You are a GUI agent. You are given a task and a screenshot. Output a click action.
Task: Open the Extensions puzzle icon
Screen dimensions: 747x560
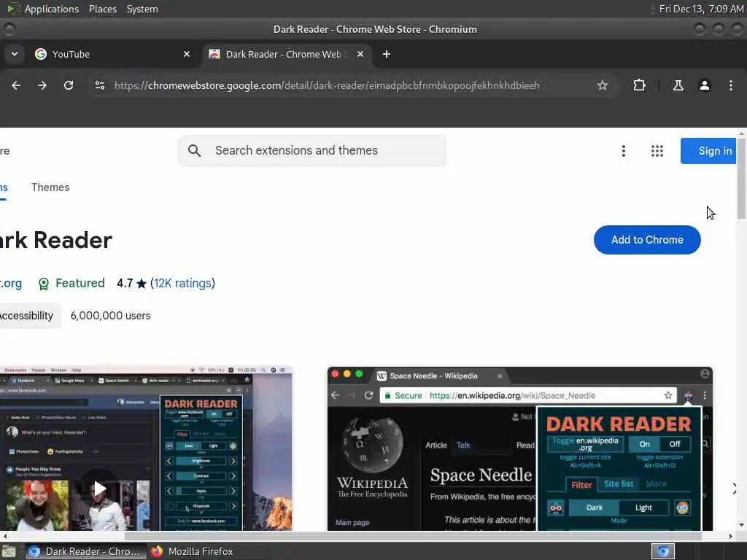click(x=639, y=85)
